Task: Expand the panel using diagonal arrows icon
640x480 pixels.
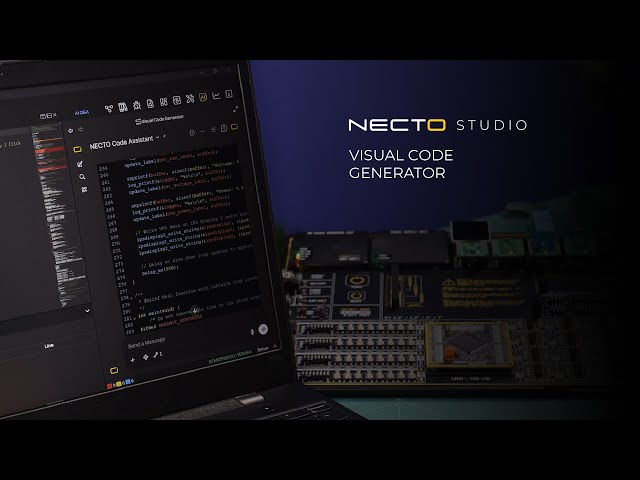Action: pyautogui.click(x=236, y=109)
